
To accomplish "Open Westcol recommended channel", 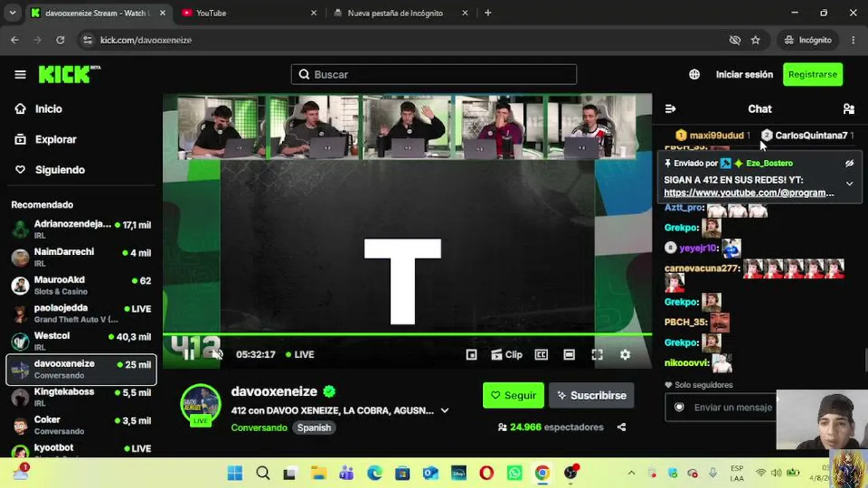I will [81, 341].
